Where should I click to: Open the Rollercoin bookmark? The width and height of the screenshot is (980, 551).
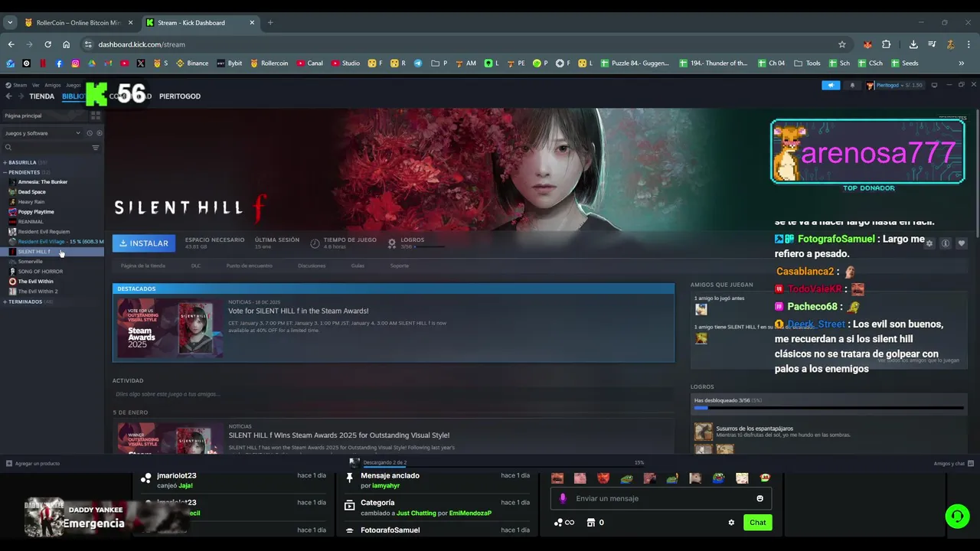[269, 64]
